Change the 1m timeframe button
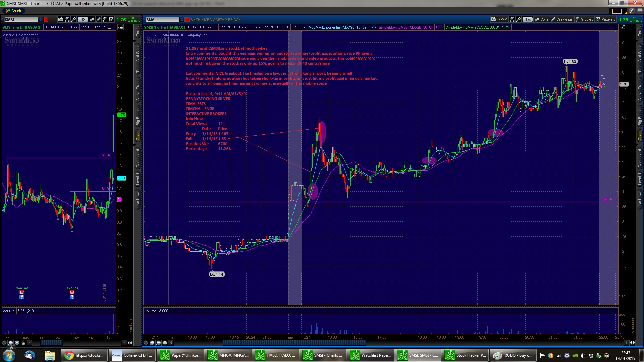 pos(528,19)
